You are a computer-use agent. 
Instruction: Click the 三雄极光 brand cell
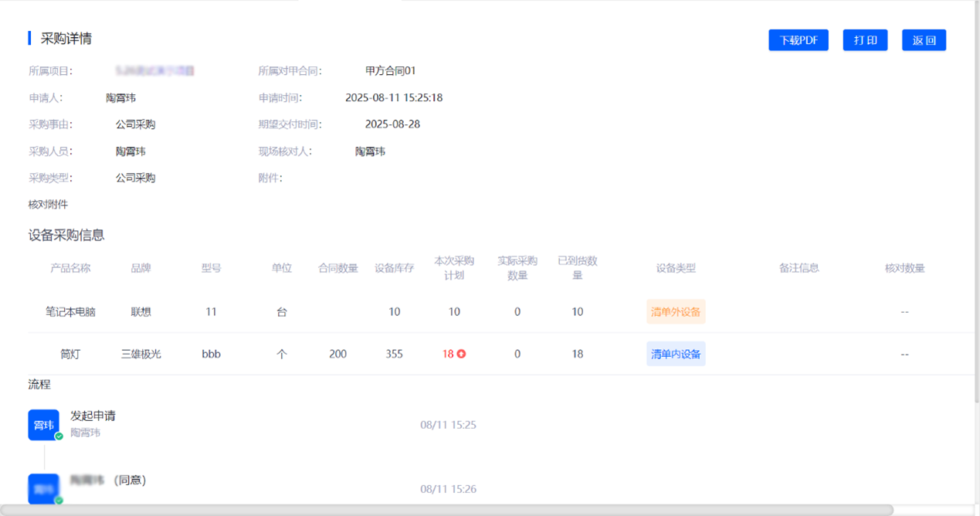[x=141, y=354]
